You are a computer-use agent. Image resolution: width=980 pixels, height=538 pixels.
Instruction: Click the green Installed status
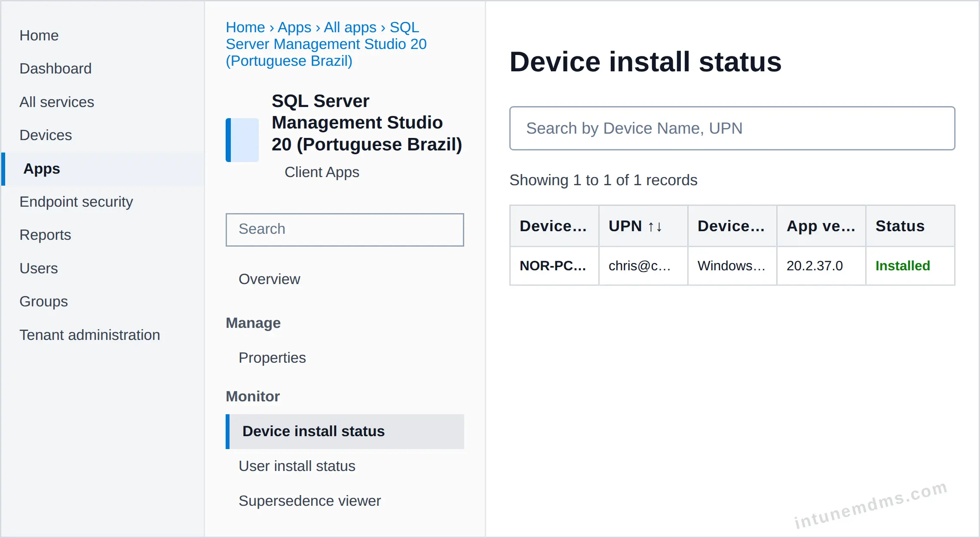pyautogui.click(x=903, y=266)
